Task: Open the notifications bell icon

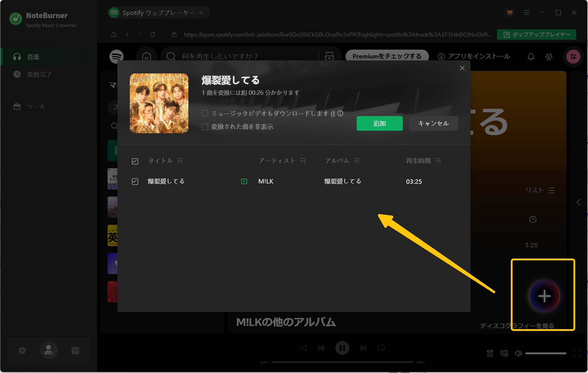Action: pos(531,57)
